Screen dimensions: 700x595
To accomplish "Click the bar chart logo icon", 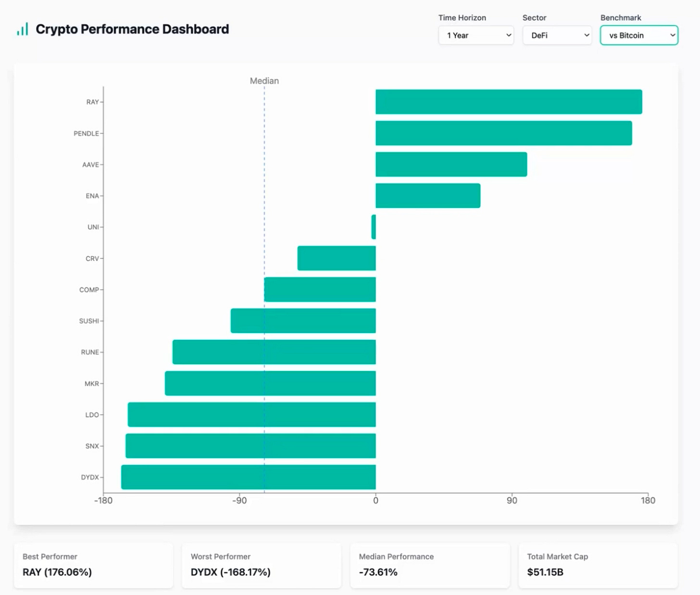I will [23, 29].
